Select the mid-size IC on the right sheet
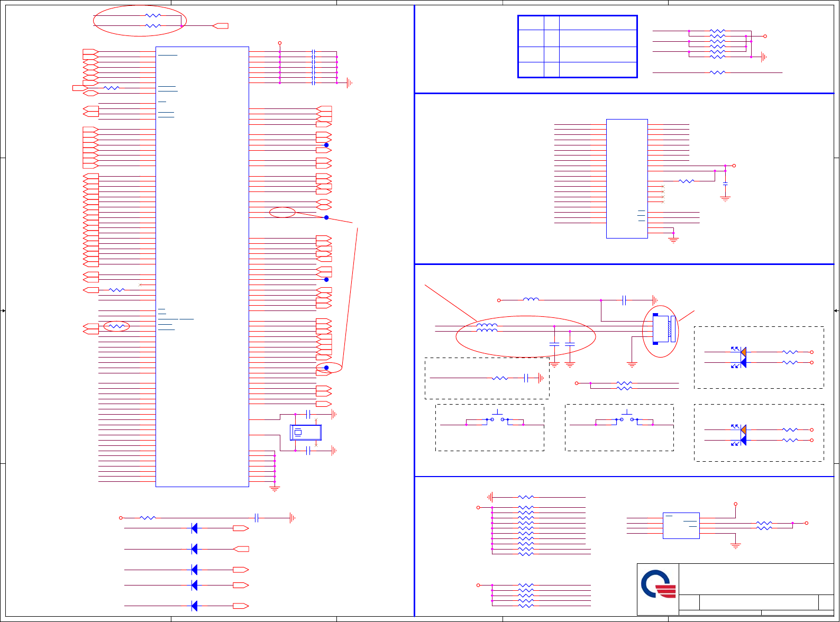The image size is (840, 622). tap(627, 179)
